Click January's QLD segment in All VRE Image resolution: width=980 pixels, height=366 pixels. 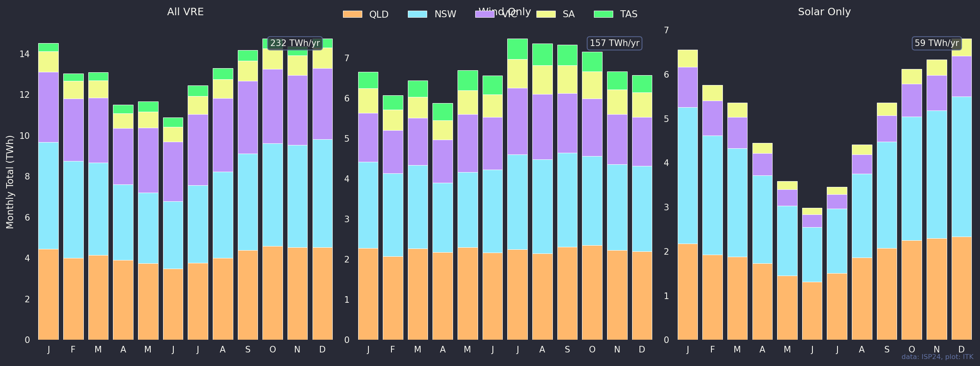48,294
